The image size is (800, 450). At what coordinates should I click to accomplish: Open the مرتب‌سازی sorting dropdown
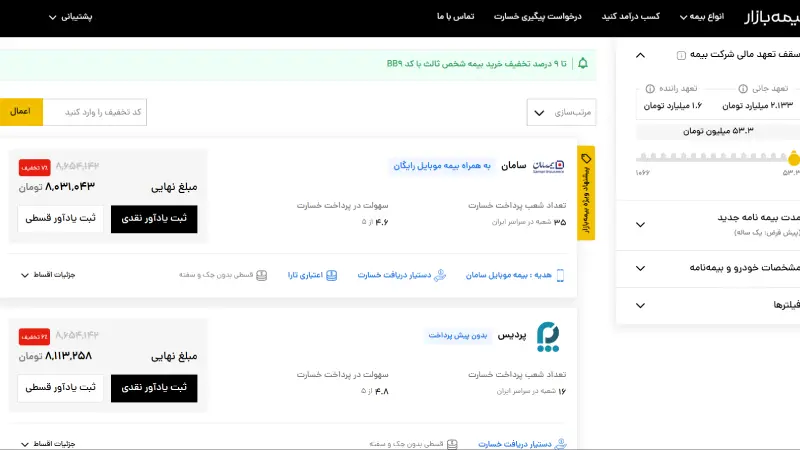561,112
